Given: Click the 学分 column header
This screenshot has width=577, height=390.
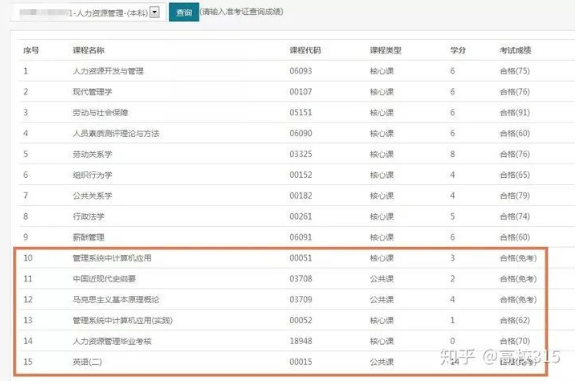Looking at the screenshot, I should [458, 50].
